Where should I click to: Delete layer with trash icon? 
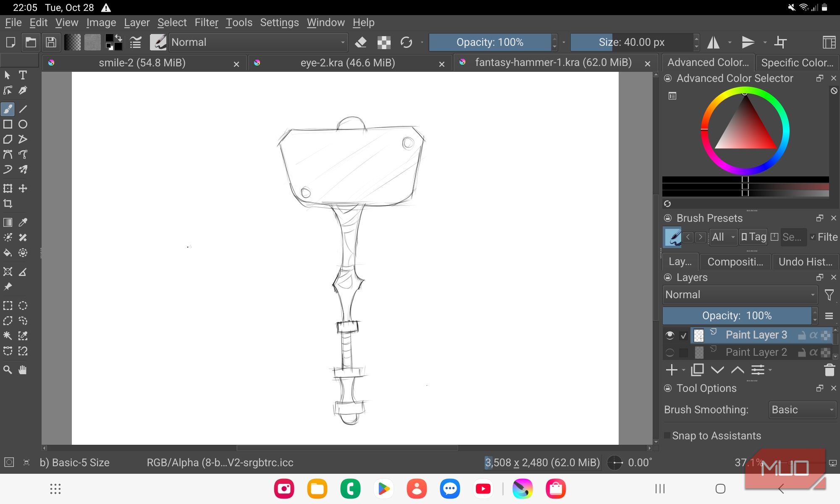coord(829,370)
